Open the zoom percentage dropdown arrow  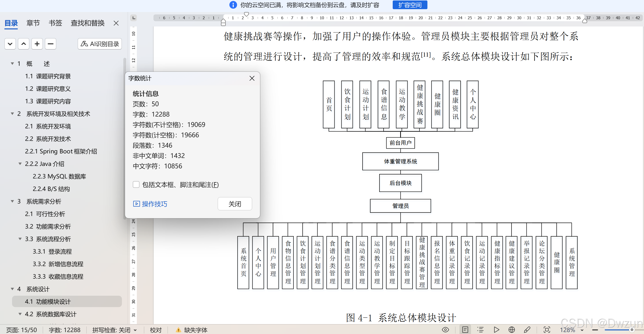pyautogui.click(x=582, y=330)
